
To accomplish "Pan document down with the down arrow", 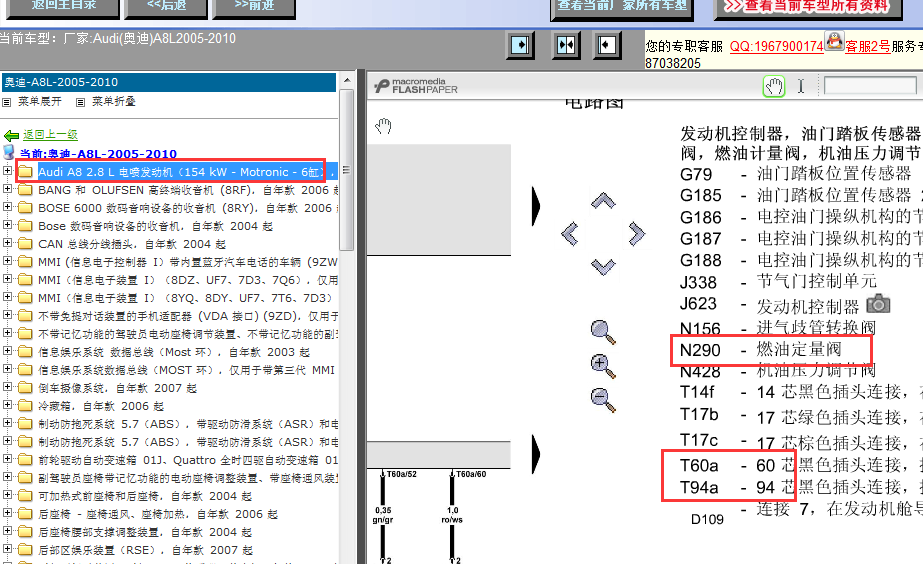I will pyautogui.click(x=603, y=267).
